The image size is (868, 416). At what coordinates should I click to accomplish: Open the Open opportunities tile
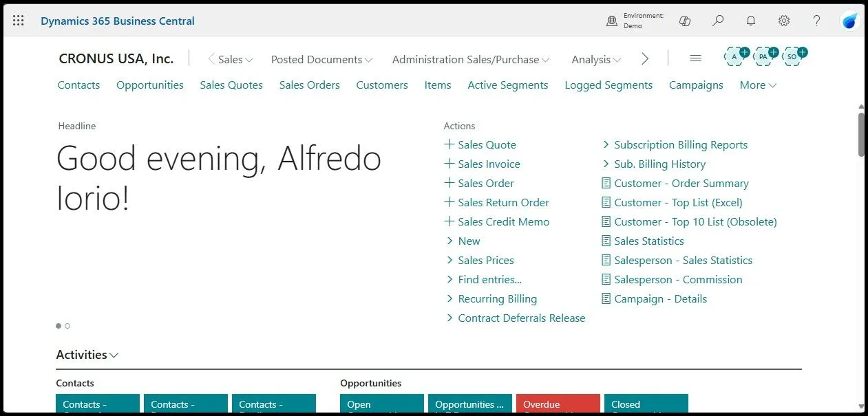382,404
